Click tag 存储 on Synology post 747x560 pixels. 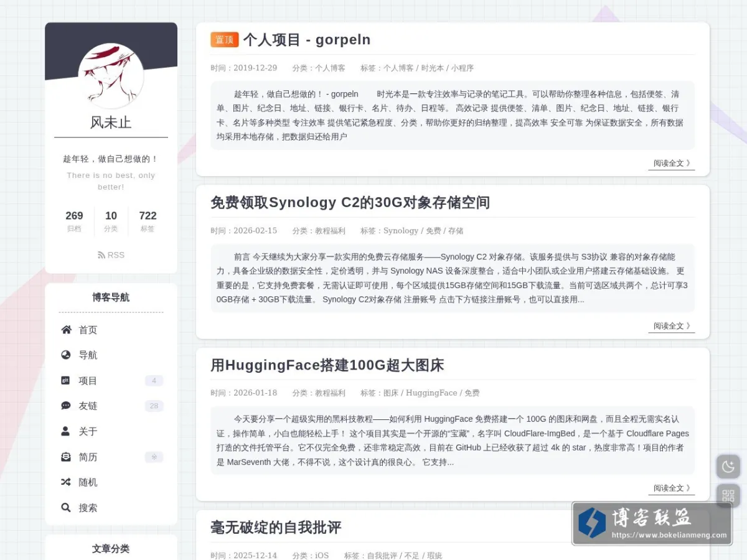456,231
